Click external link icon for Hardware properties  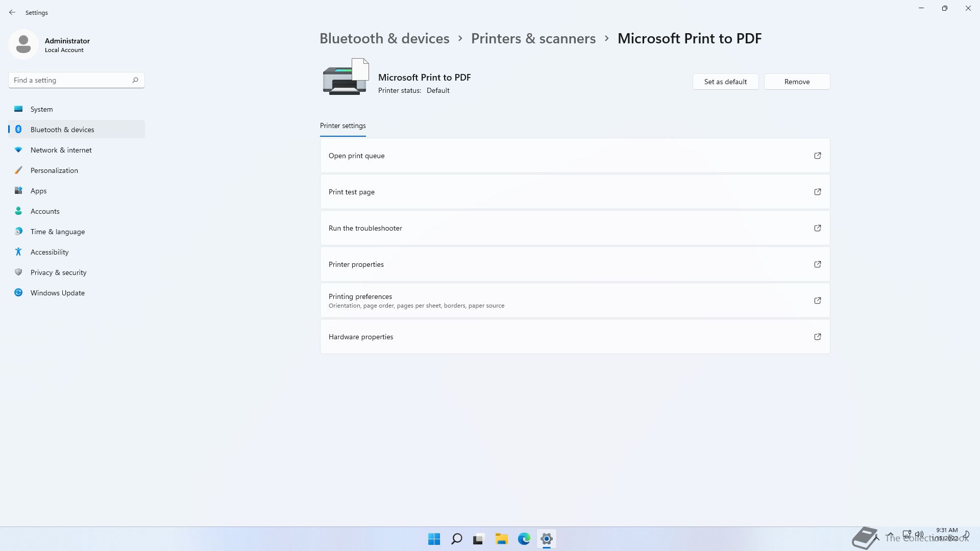pos(818,337)
